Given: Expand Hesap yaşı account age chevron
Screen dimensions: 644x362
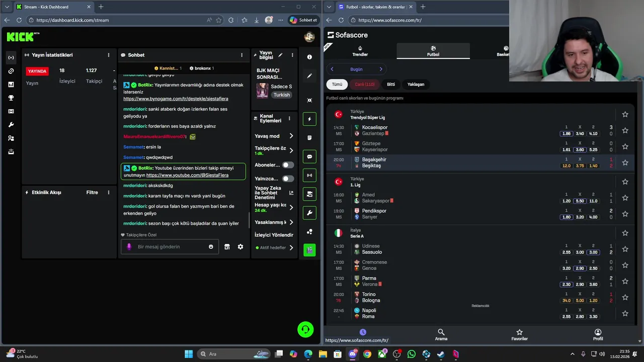Looking at the screenshot, I should pos(291,207).
